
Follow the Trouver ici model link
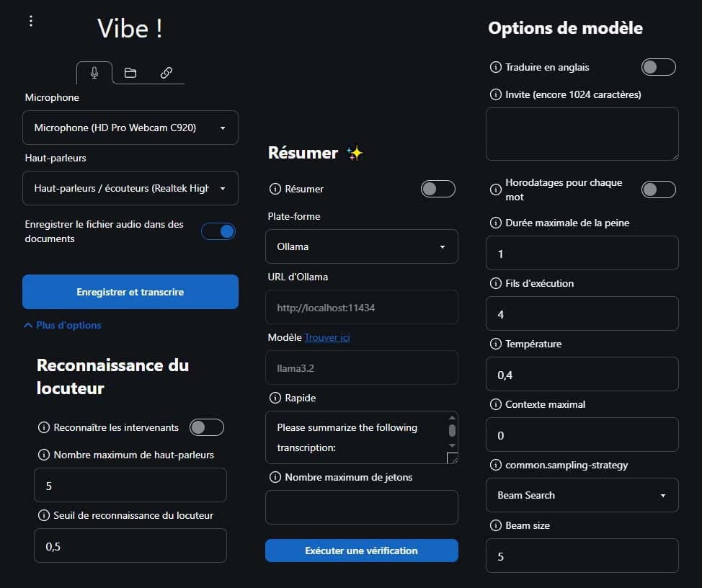coord(327,337)
